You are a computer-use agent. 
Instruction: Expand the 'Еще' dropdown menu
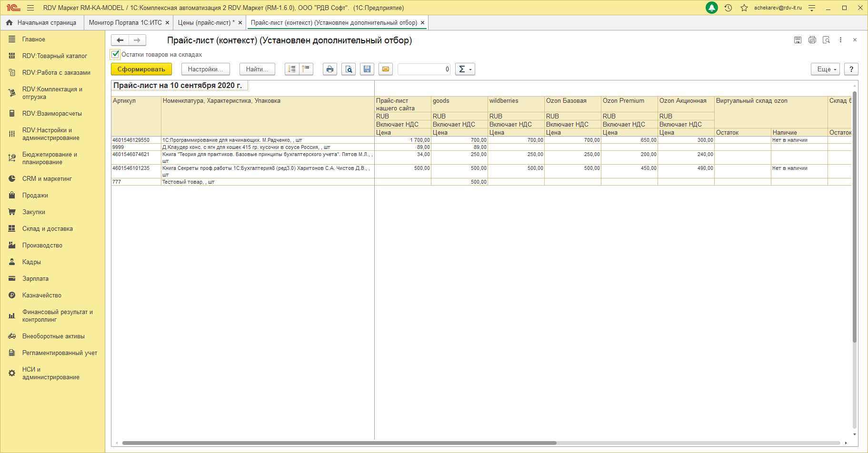pos(825,69)
